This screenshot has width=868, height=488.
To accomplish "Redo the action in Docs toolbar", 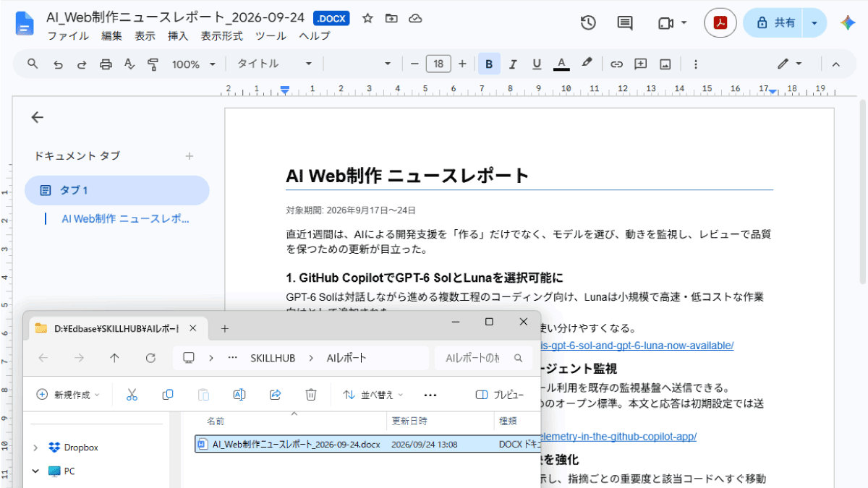I will tap(82, 64).
